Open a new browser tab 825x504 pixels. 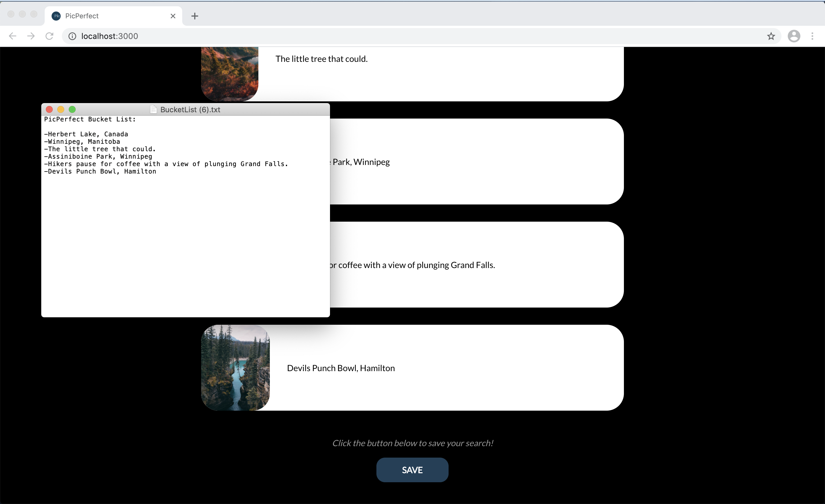(195, 16)
